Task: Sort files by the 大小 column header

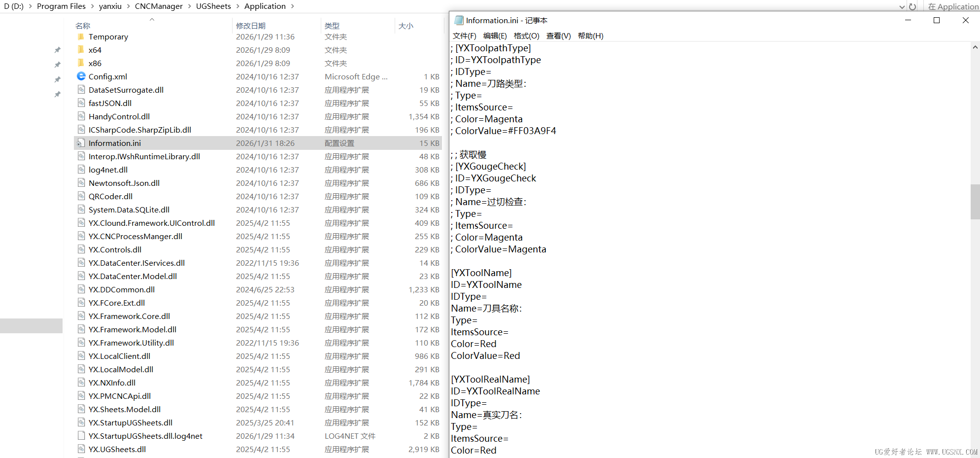Action: [x=406, y=26]
